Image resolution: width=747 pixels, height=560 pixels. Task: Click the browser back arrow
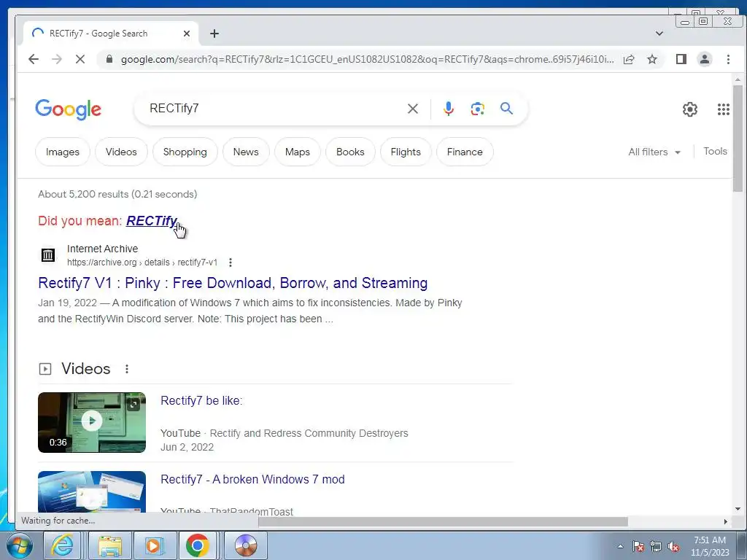pos(34,59)
